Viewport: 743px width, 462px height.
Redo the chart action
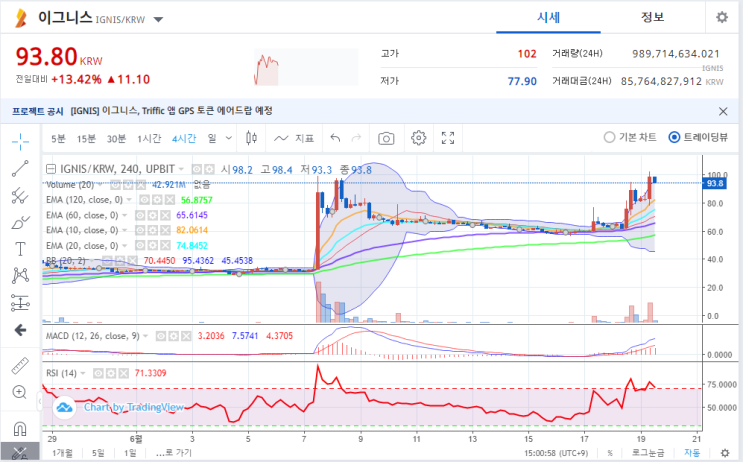tap(356, 138)
